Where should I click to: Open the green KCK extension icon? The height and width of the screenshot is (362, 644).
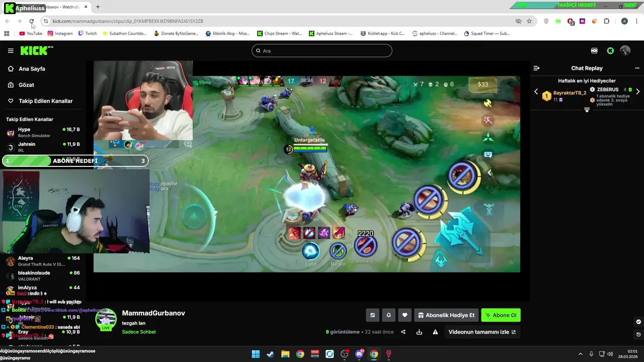[x=558, y=21]
